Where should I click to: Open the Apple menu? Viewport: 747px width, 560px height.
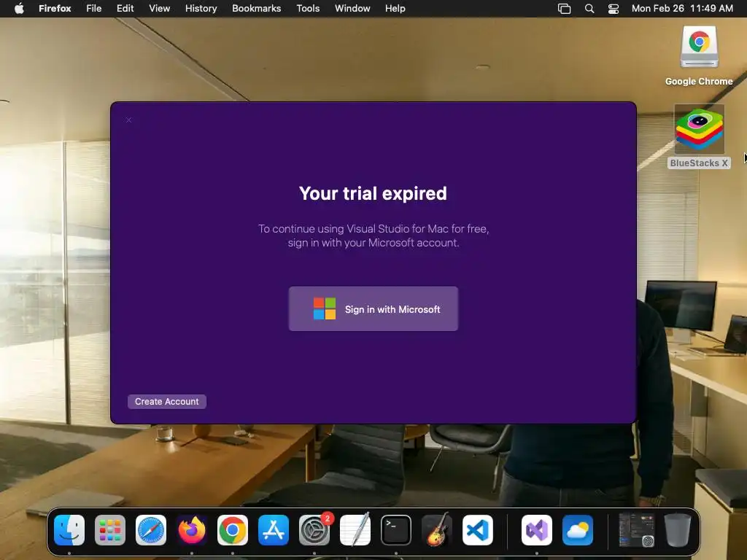(19, 9)
